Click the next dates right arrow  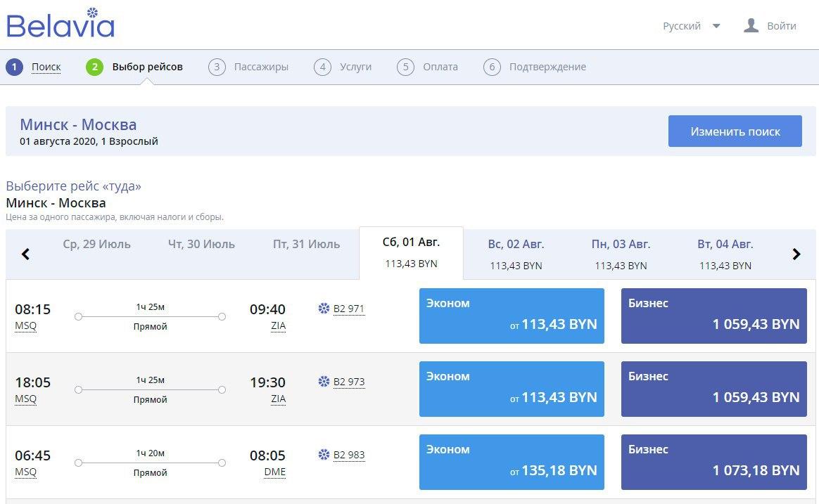(x=796, y=254)
